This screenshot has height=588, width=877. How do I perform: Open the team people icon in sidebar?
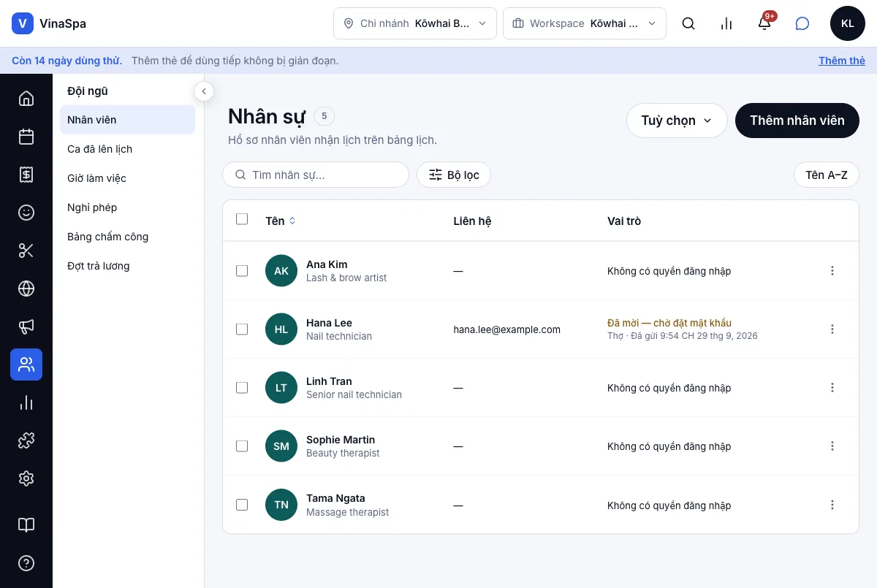point(26,364)
